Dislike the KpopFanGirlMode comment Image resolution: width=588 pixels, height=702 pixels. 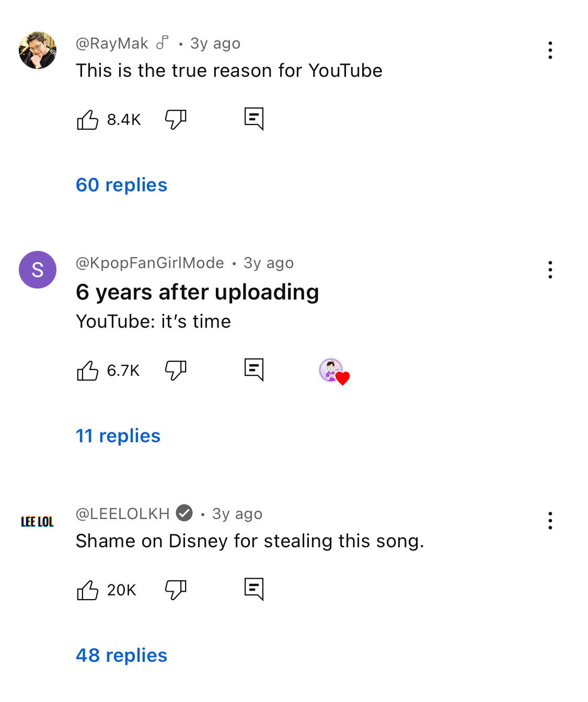tap(176, 371)
